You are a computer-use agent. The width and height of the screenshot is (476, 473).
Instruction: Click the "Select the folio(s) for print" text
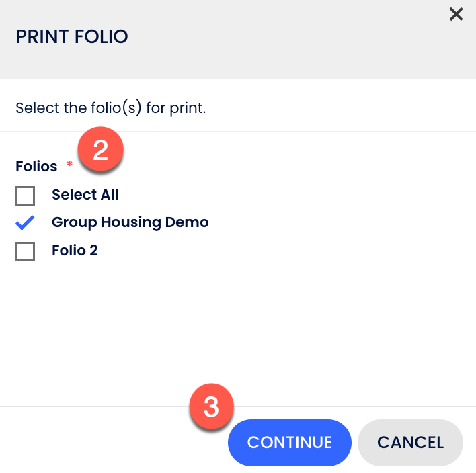point(110,107)
